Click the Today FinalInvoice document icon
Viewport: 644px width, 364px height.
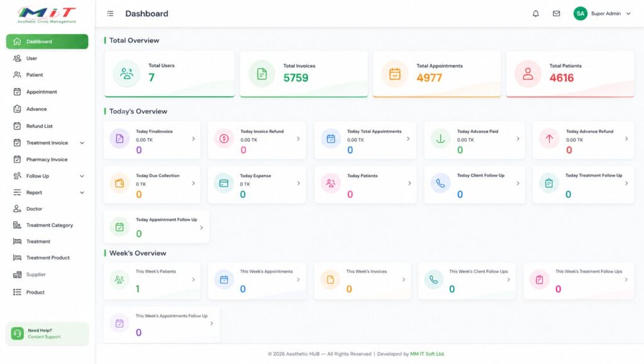(x=119, y=139)
